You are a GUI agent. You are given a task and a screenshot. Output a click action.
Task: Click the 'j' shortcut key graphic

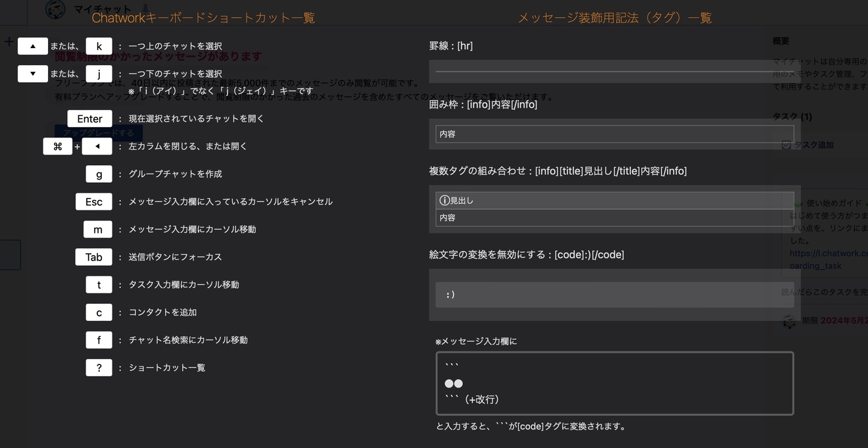click(x=99, y=74)
